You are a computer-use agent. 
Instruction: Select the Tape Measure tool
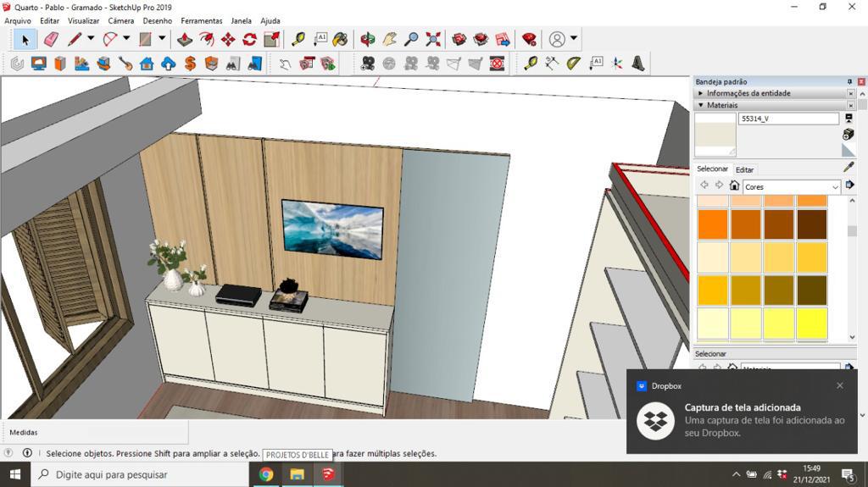click(298, 39)
